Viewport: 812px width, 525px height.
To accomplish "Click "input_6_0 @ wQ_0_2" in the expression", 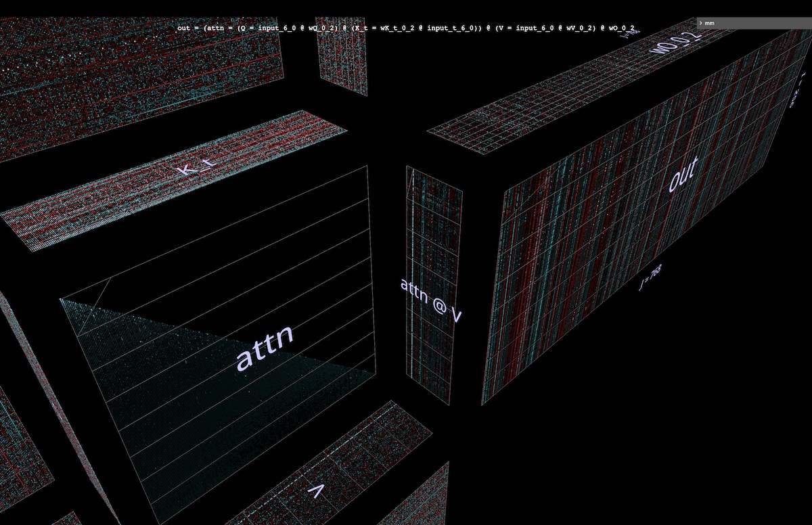I will click(x=282, y=28).
